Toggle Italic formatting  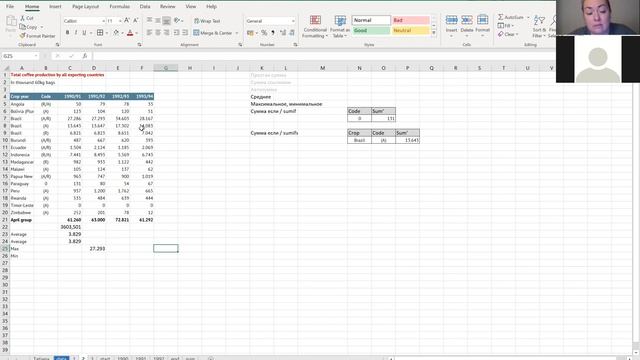76,33
